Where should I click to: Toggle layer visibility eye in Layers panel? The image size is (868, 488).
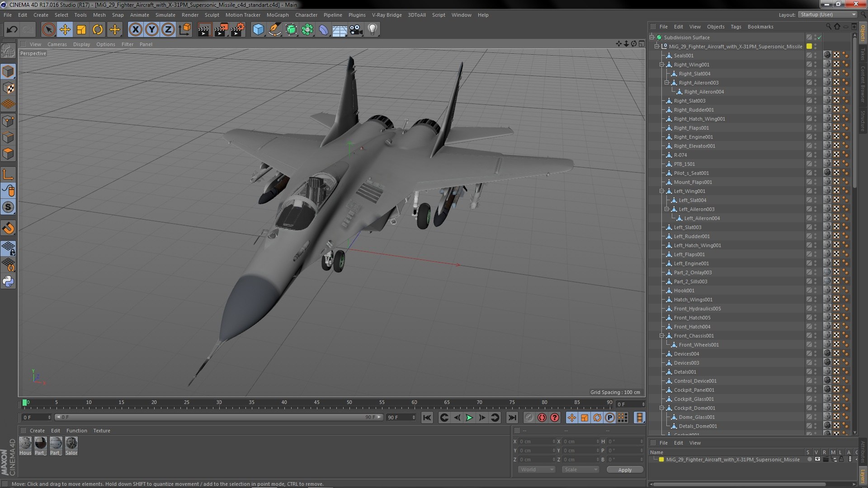point(817,460)
